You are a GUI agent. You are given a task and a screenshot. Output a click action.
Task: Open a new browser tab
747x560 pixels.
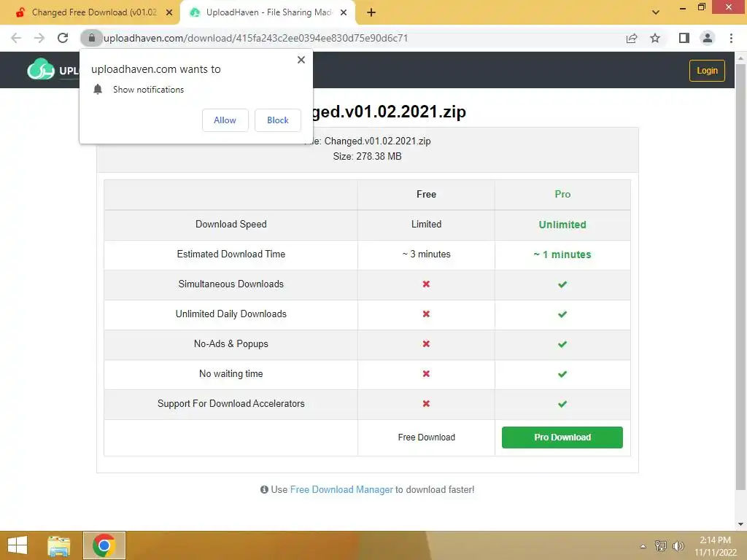pos(371,12)
